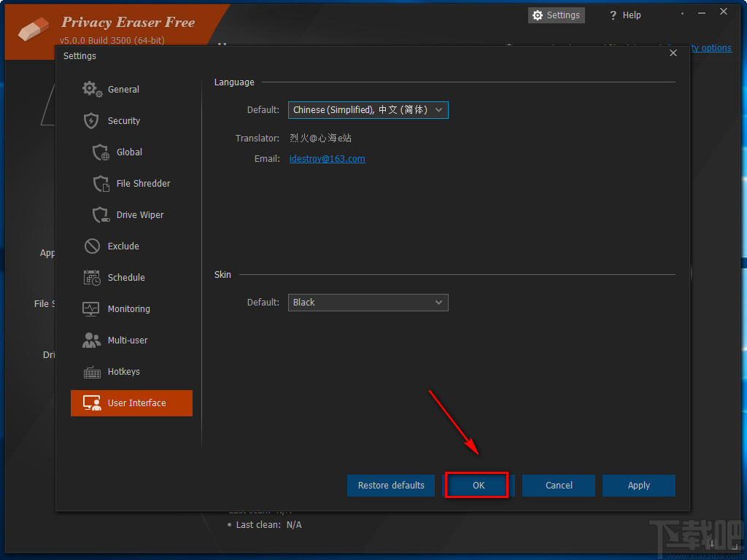This screenshot has width=747, height=560.
Task: Click the Schedule calendar icon
Action: (92, 278)
